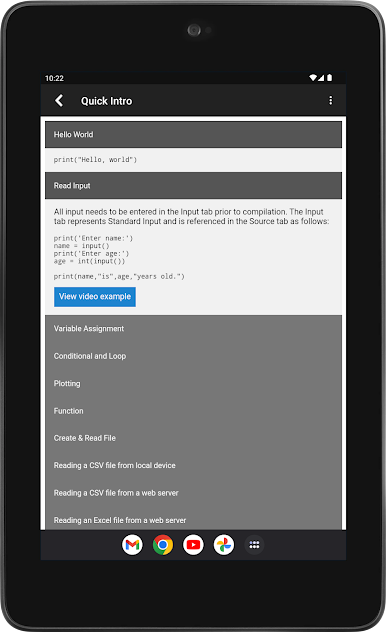Tap the Wi-Fi status icon
This screenshot has height=632, width=386.
pyautogui.click(x=313, y=78)
